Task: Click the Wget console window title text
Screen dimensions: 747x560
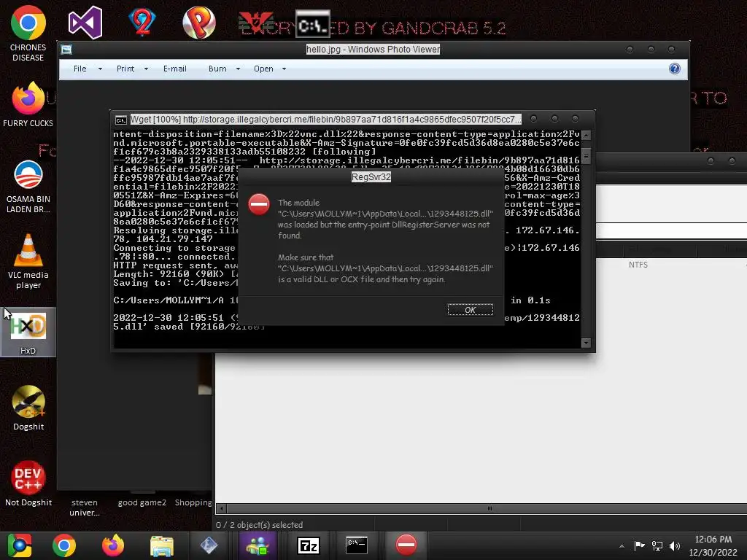Action: (x=325, y=119)
